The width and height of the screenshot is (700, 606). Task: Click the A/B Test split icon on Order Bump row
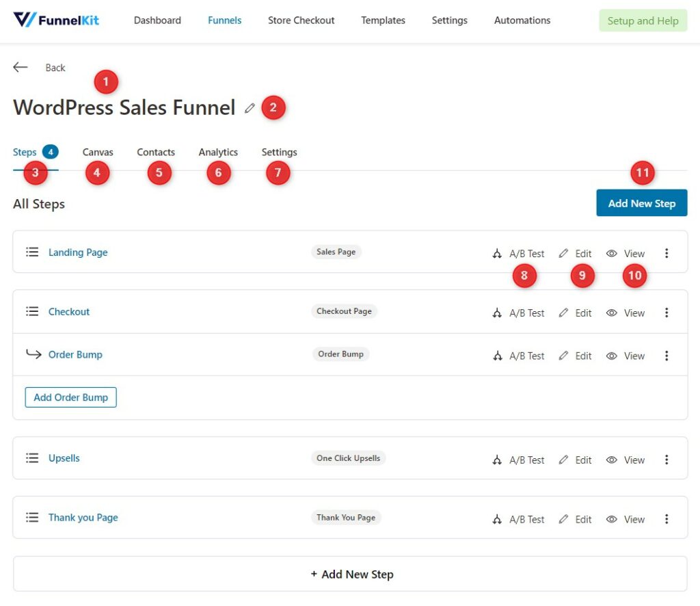click(x=497, y=356)
